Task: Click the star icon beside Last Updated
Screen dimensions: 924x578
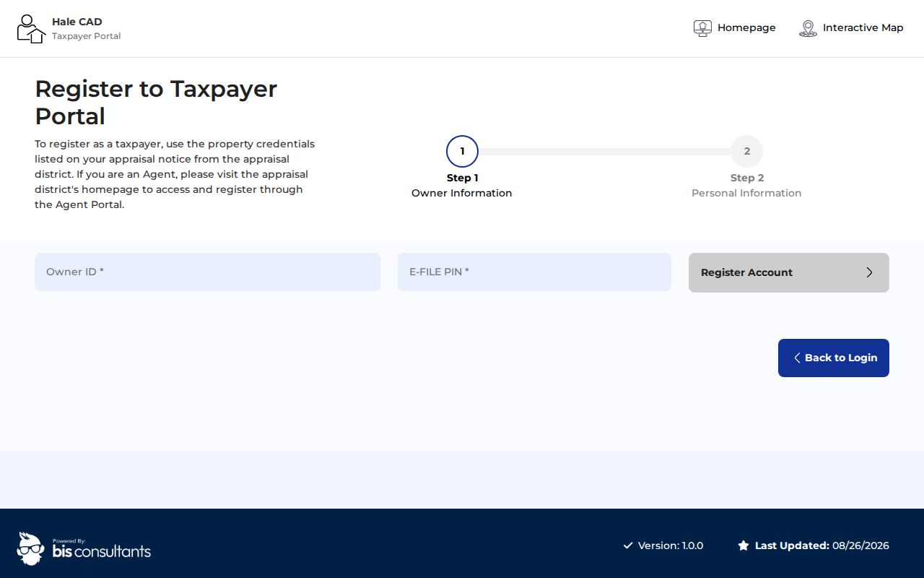Action: coord(744,545)
